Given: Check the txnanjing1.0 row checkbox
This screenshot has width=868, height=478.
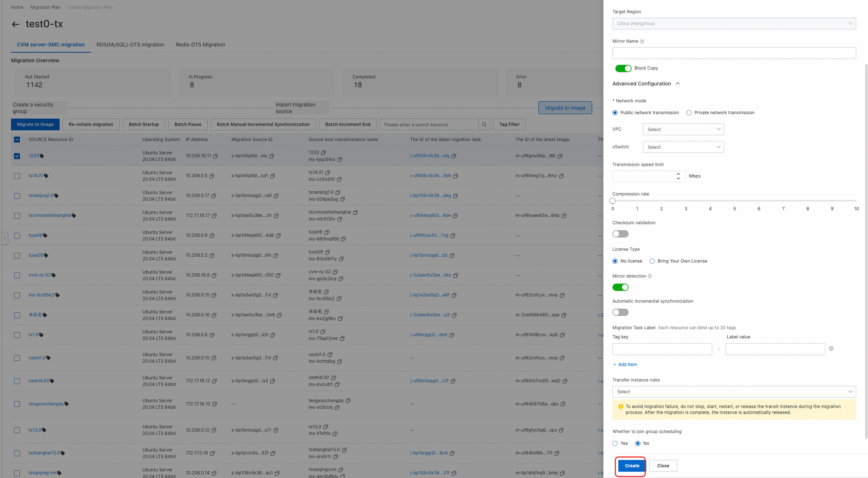Looking at the screenshot, I should pyautogui.click(x=17, y=196).
